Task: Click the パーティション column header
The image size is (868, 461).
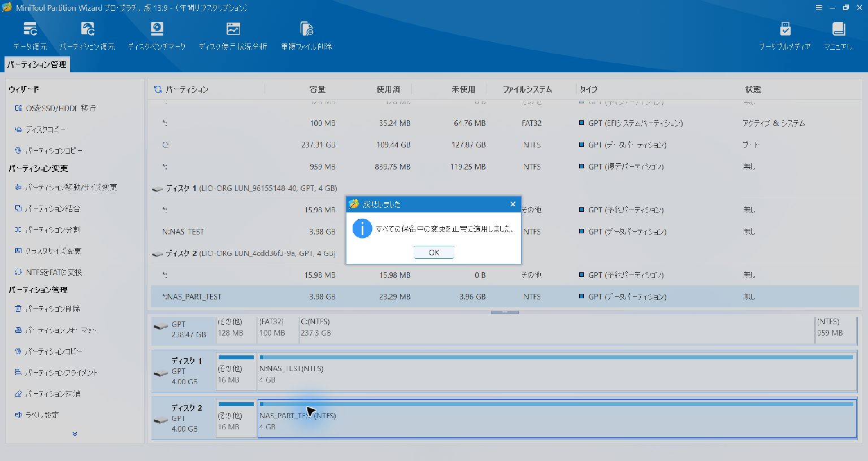Action: [x=187, y=89]
